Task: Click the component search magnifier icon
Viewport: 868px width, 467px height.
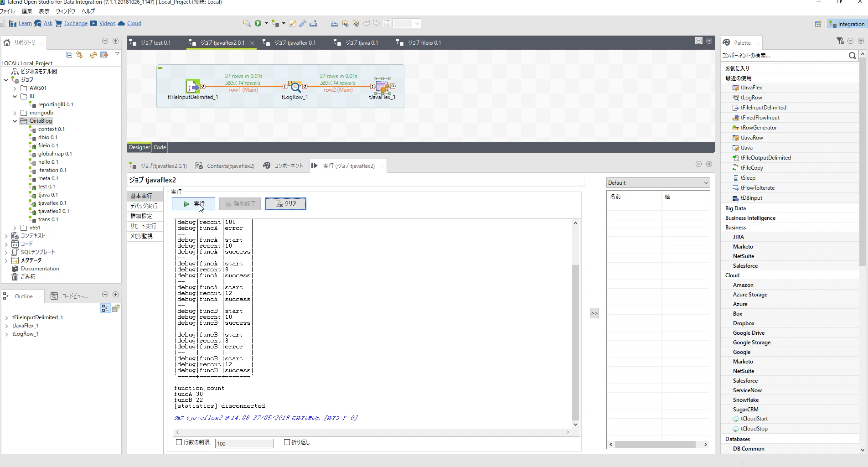Action: 852,56
